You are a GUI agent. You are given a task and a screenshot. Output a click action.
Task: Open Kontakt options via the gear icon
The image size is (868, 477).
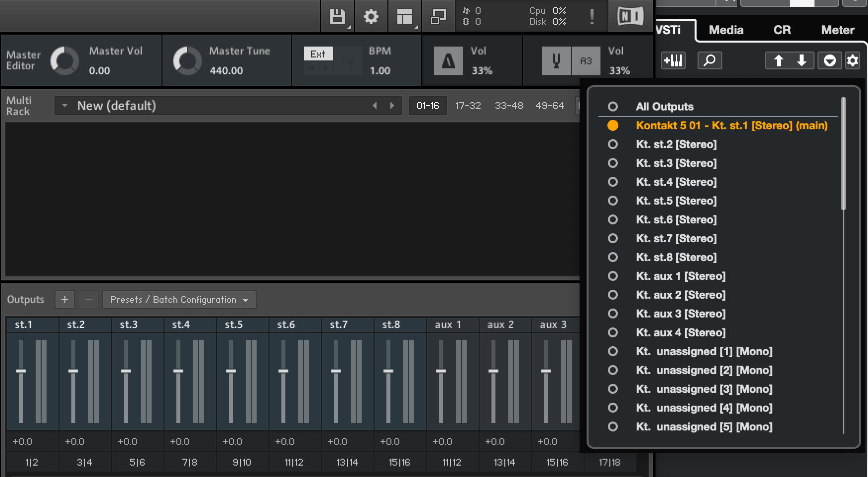point(371,16)
